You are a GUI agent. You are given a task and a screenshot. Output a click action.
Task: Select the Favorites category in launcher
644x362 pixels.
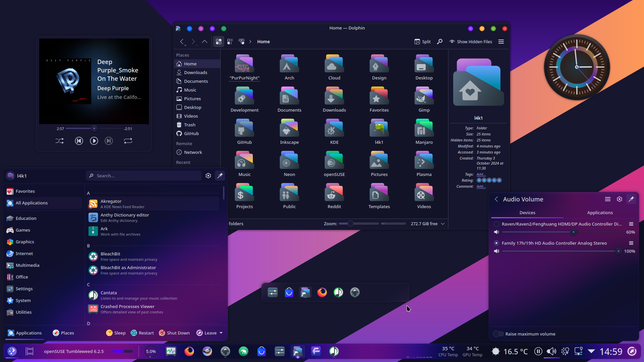click(x=44, y=191)
